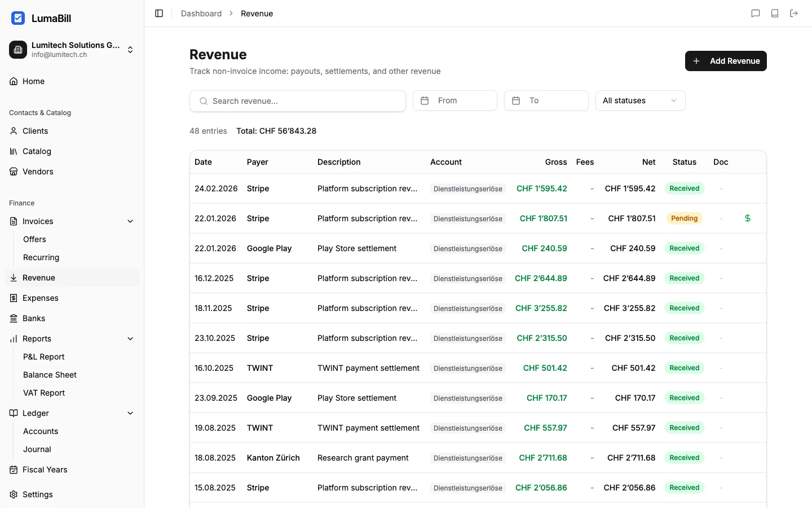Click the Pending status badge on 22.01.2026
This screenshot has width=812, height=508.
(684, 218)
